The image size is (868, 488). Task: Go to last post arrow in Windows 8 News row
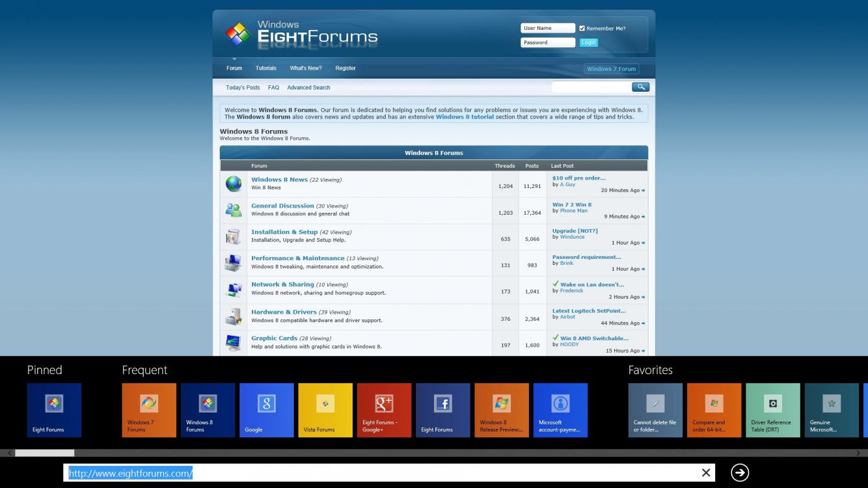(x=644, y=191)
